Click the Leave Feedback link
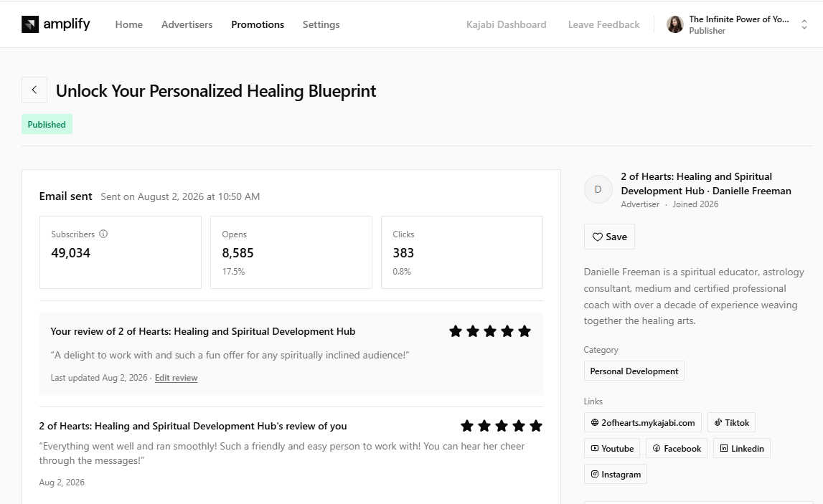This screenshot has width=823, height=504. [604, 24]
